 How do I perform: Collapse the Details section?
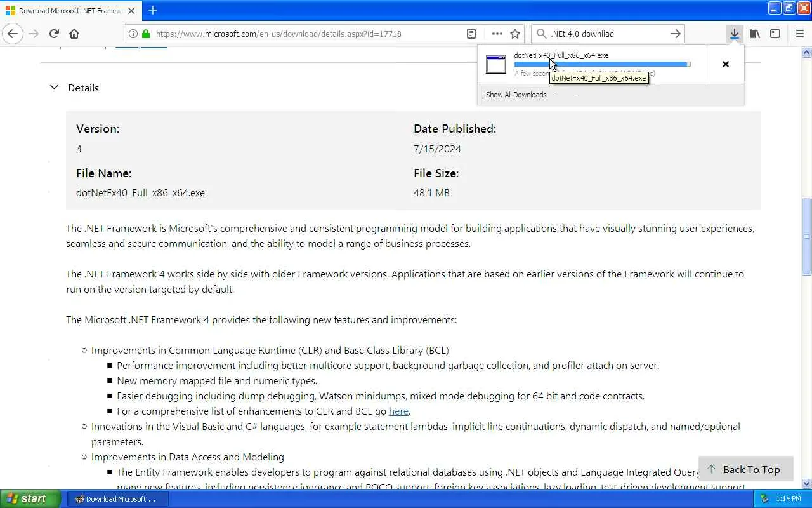click(54, 88)
